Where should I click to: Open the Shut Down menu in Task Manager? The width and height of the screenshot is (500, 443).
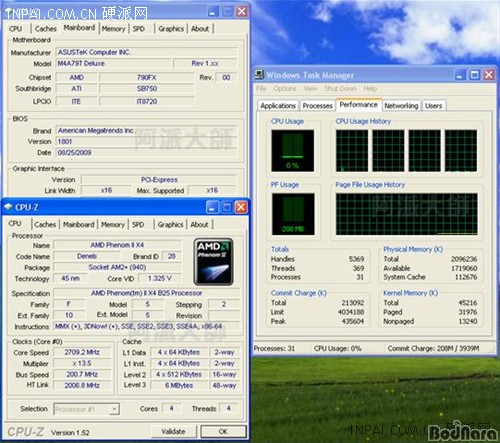(340, 89)
